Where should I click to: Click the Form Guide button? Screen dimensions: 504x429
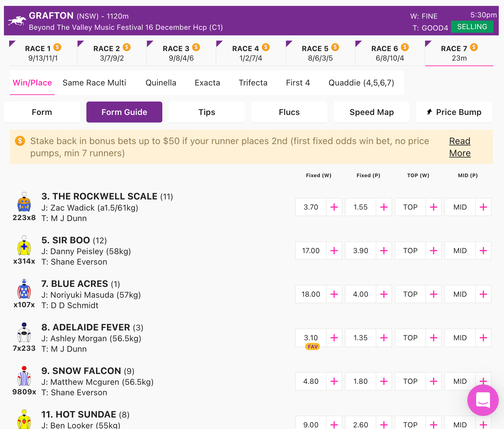click(x=124, y=112)
